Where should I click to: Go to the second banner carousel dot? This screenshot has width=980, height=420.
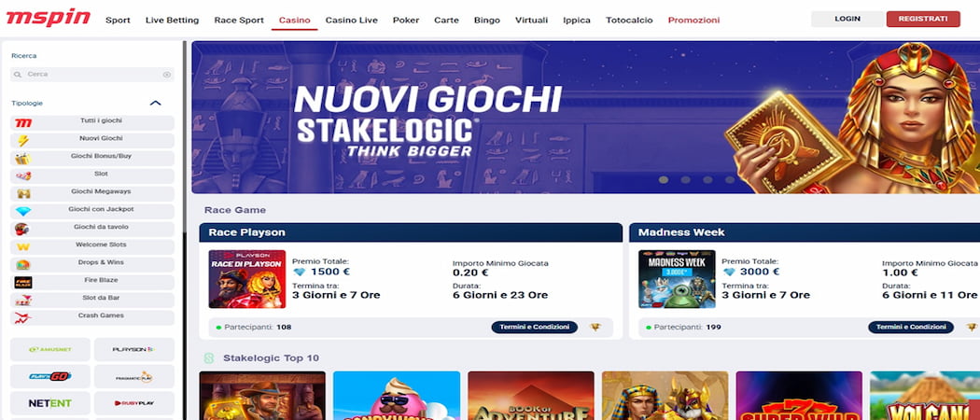(686, 180)
